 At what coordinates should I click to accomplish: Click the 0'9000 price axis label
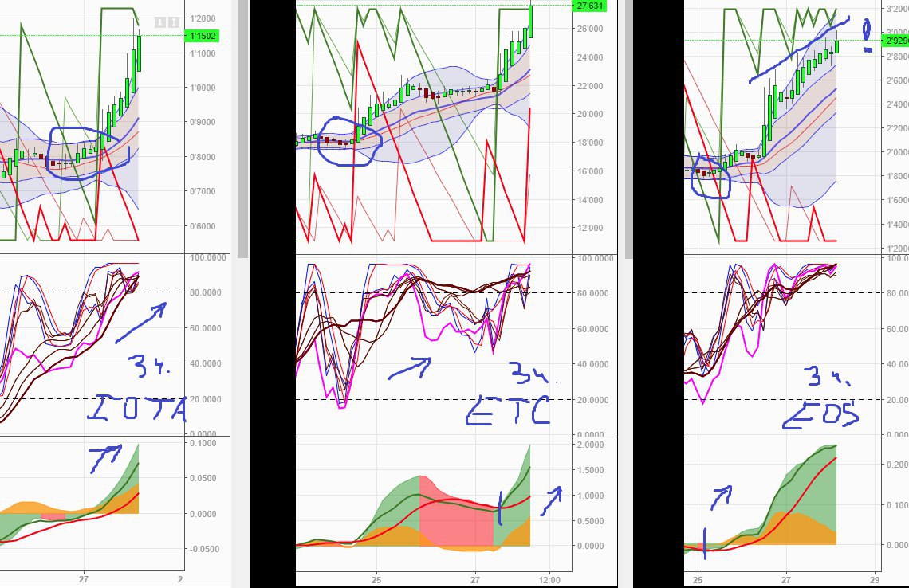[x=203, y=122]
